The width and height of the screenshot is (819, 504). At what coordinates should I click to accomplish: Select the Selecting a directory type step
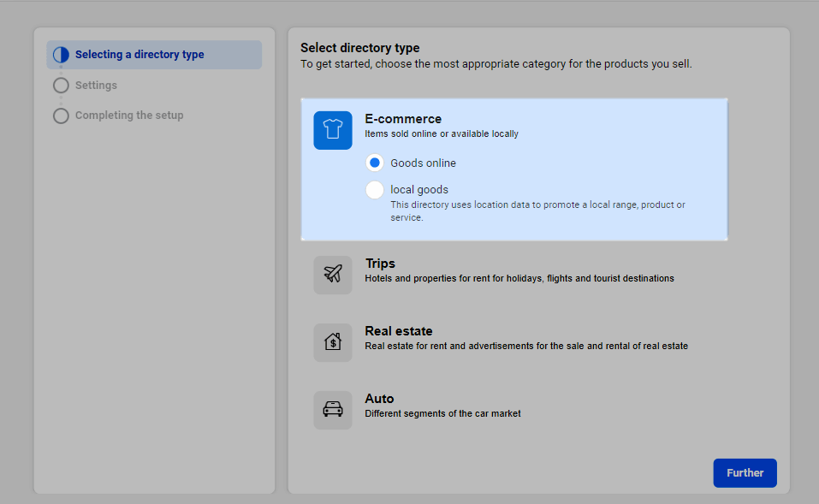tap(139, 55)
